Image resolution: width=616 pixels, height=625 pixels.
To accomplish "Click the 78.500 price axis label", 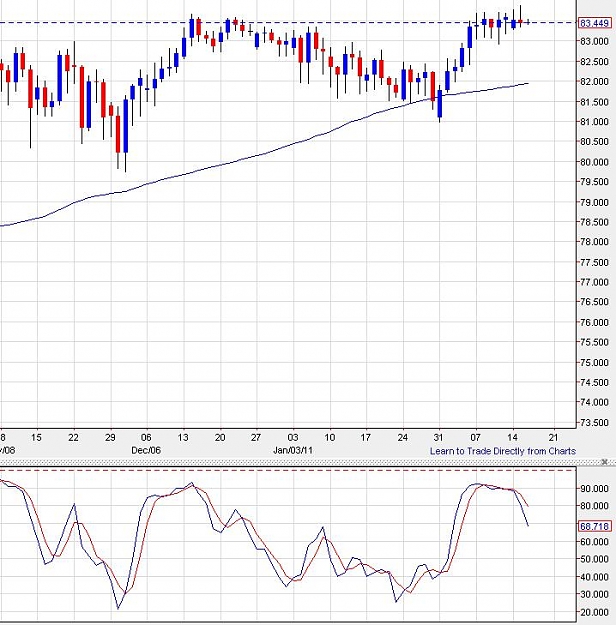I will point(594,222).
